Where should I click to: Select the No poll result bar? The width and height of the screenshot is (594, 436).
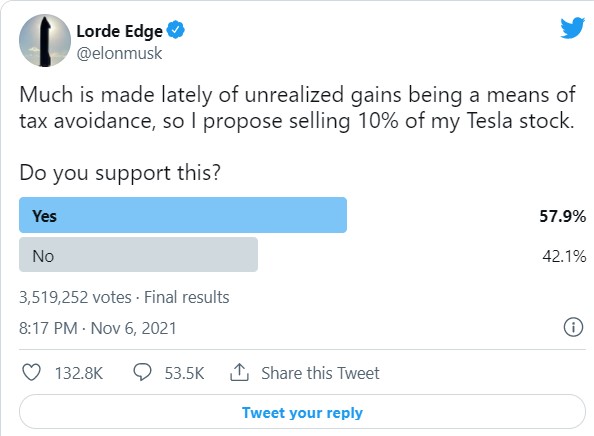click(138, 255)
